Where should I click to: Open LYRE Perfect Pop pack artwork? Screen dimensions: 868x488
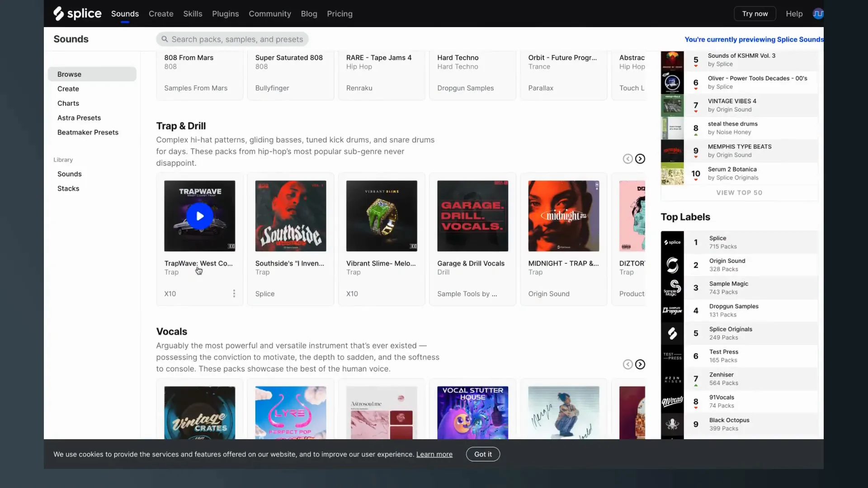(x=291, y=413)
